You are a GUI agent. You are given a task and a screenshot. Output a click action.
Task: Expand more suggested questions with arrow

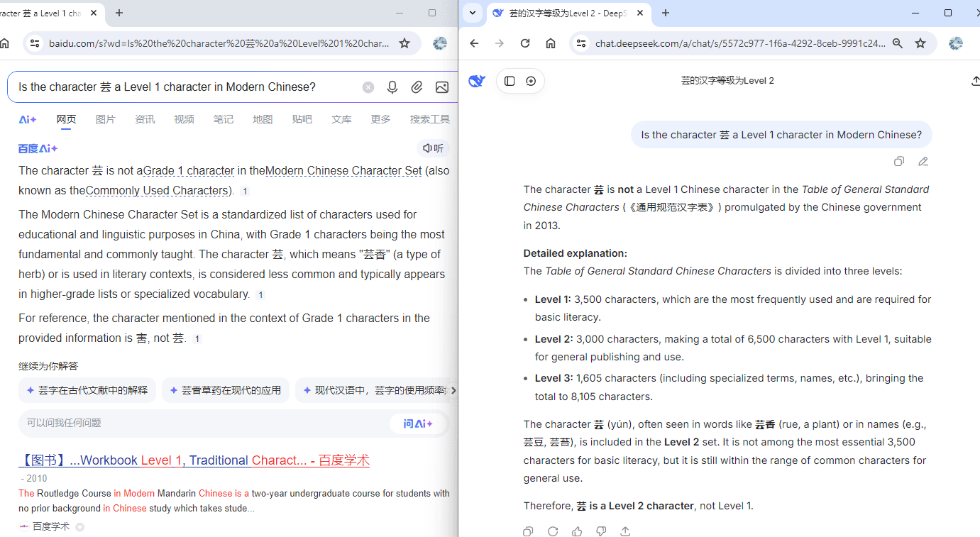(453, 390)
